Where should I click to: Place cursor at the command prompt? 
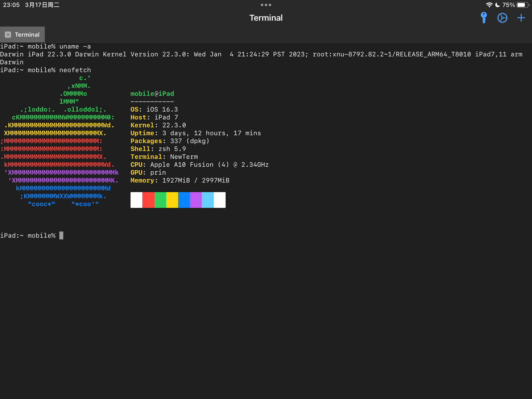pos(61,236)
